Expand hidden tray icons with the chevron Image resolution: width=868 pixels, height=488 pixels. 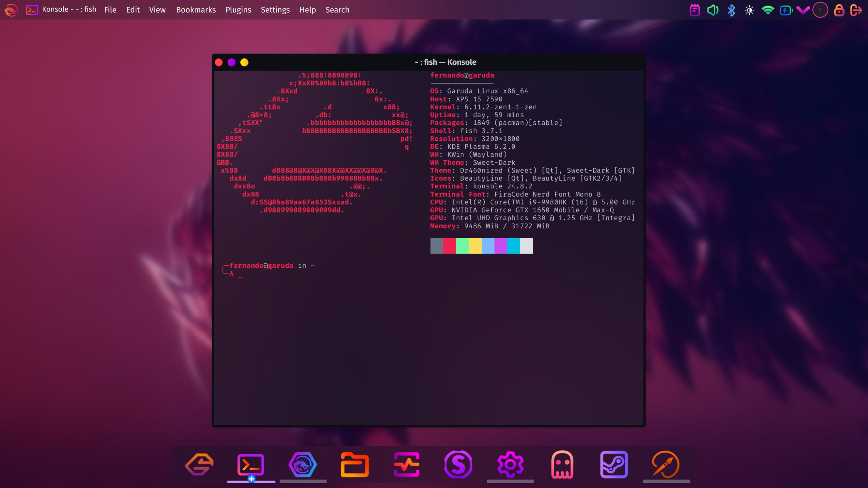pos(803,10)
